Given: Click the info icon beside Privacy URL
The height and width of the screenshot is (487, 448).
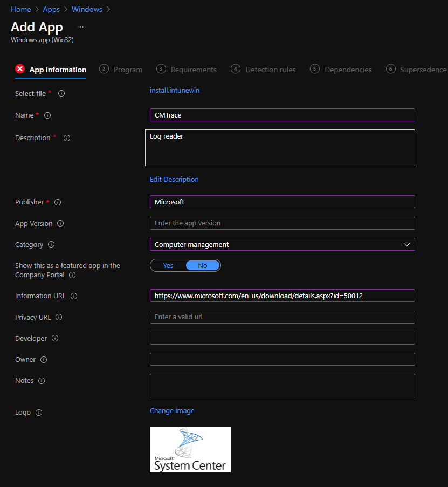Looking at the screenshot, I should 59,318.
